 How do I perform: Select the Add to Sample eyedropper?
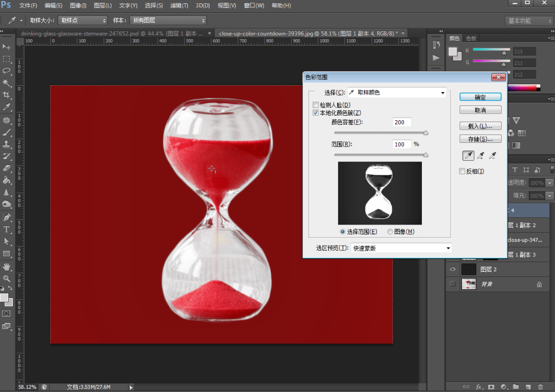coord(480,155)
